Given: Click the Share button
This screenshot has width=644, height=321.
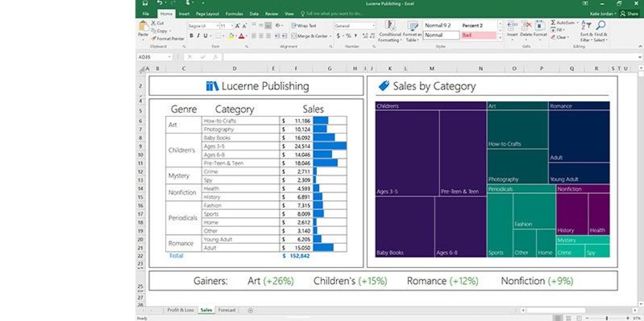Looking at the screenshot, I should [629, 14].
